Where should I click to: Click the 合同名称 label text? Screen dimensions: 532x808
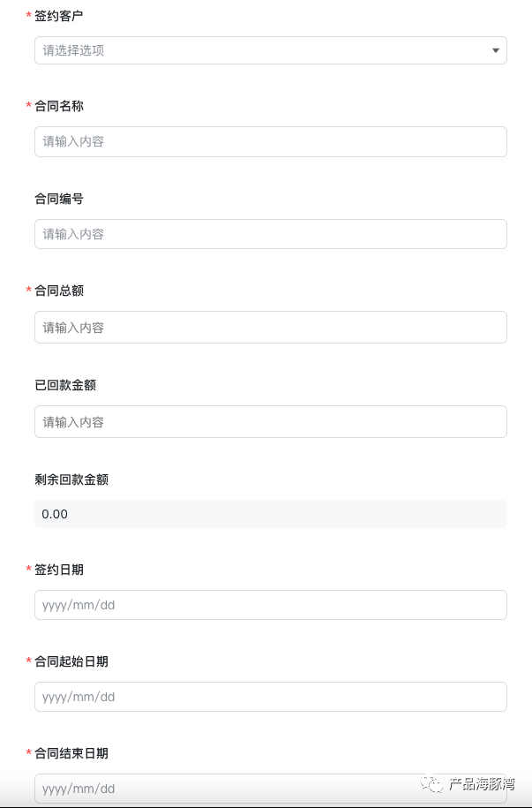tap(59, 106)
